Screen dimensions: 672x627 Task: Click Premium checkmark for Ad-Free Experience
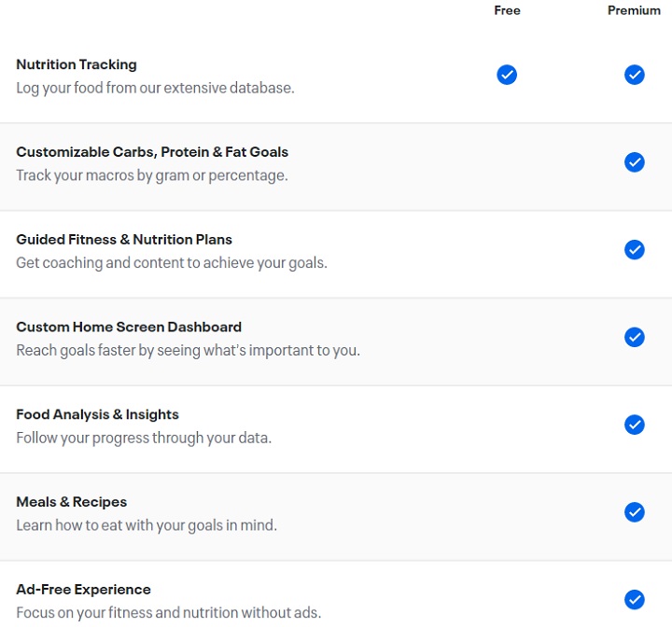tap(635, 599)
